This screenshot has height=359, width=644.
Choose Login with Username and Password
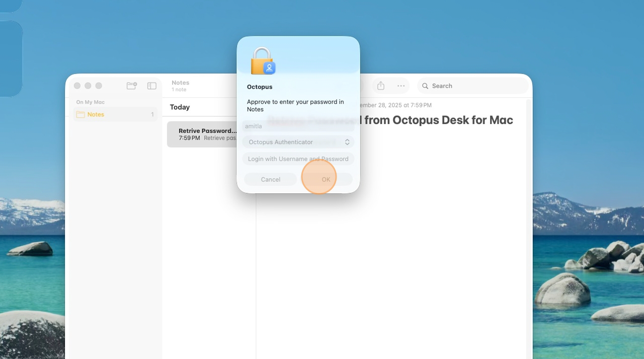pos(298,159)
